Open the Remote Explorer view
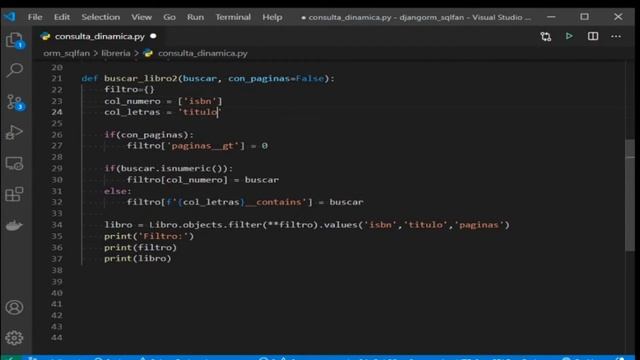The image size is (640, 360). coord(14,164)
